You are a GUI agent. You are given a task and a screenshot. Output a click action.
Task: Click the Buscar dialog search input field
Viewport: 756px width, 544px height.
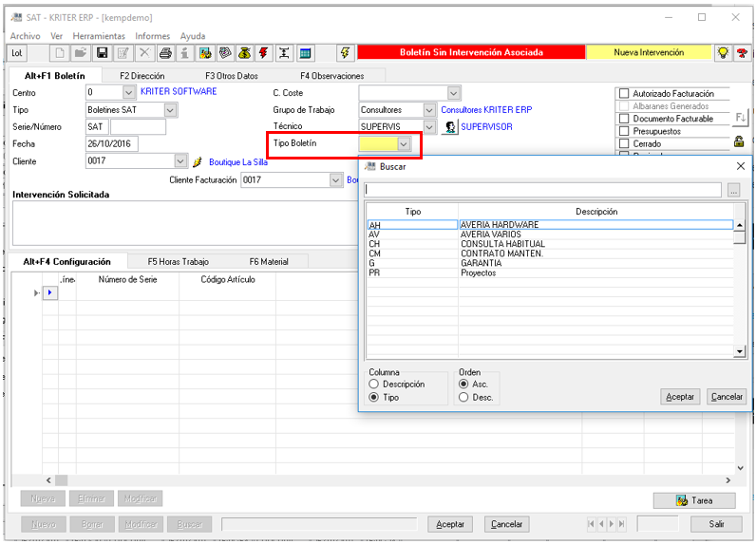[x=543, y=190]
